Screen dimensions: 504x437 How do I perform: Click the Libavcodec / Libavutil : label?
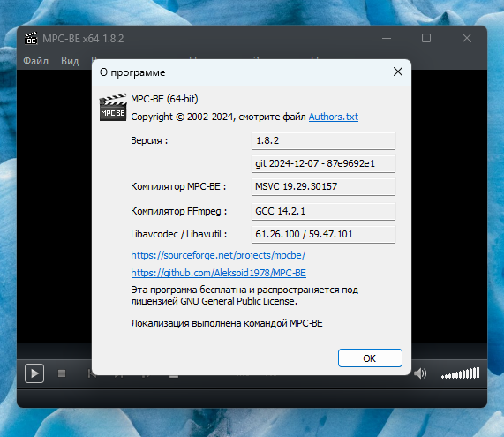[x=178, y=234]
